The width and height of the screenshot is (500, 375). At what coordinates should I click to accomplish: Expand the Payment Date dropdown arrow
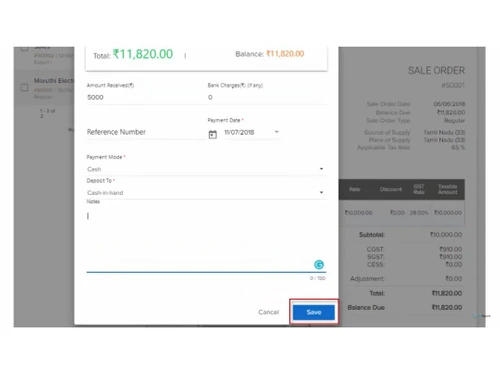click(x=276, y=132)
